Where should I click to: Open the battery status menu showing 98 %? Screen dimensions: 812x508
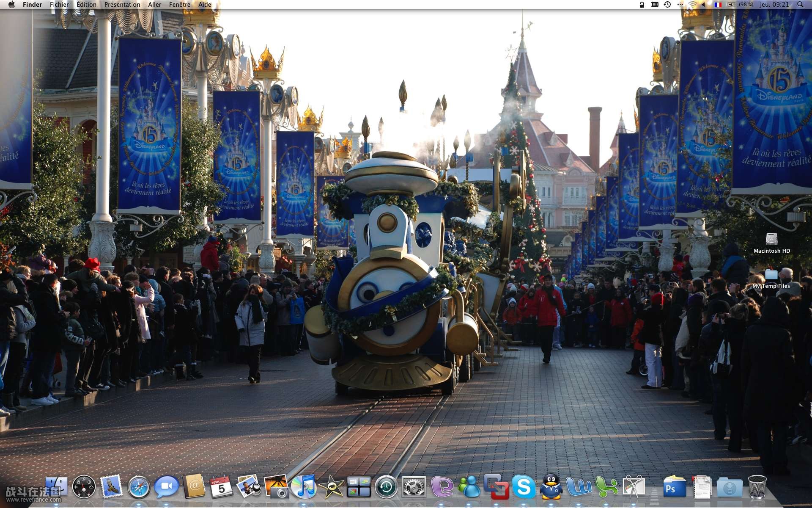[741, 5]
